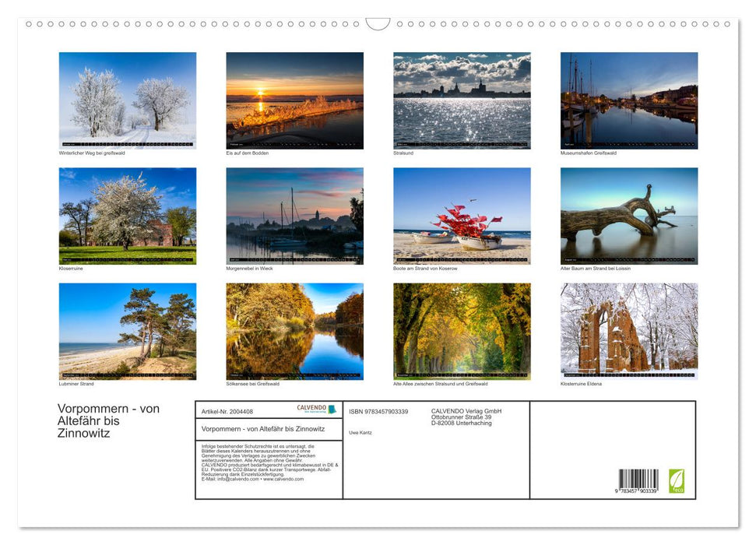Click the barcode at bottom right

[x=638, y=480]
